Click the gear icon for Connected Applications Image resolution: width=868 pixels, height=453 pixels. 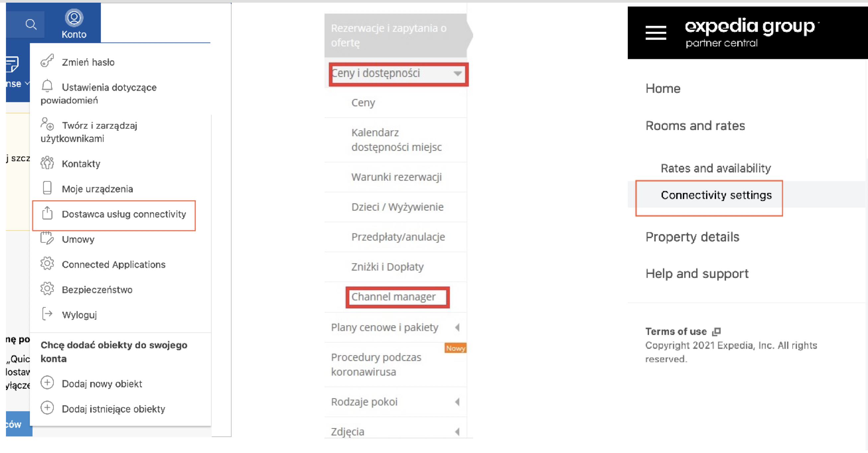click(47, 263)
